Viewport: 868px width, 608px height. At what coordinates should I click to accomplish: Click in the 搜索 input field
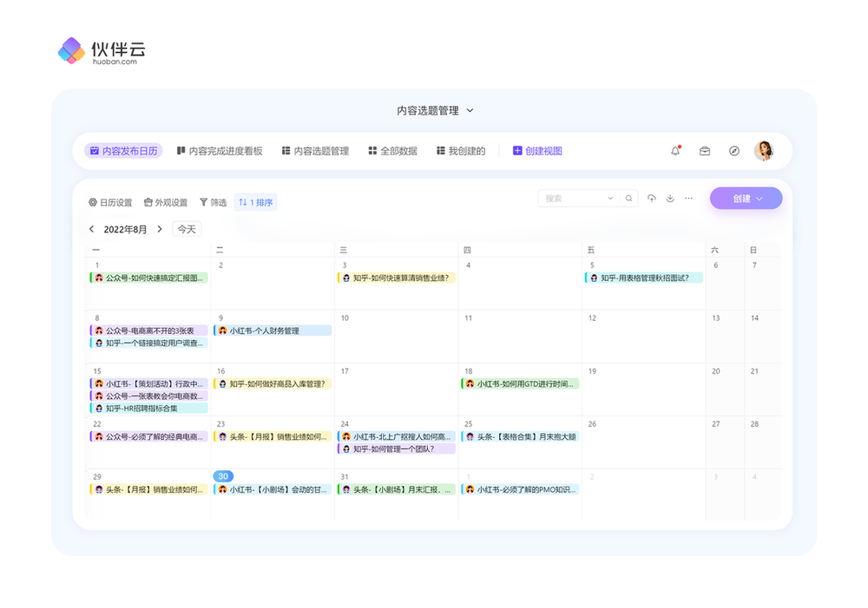[x=571, y=199]
